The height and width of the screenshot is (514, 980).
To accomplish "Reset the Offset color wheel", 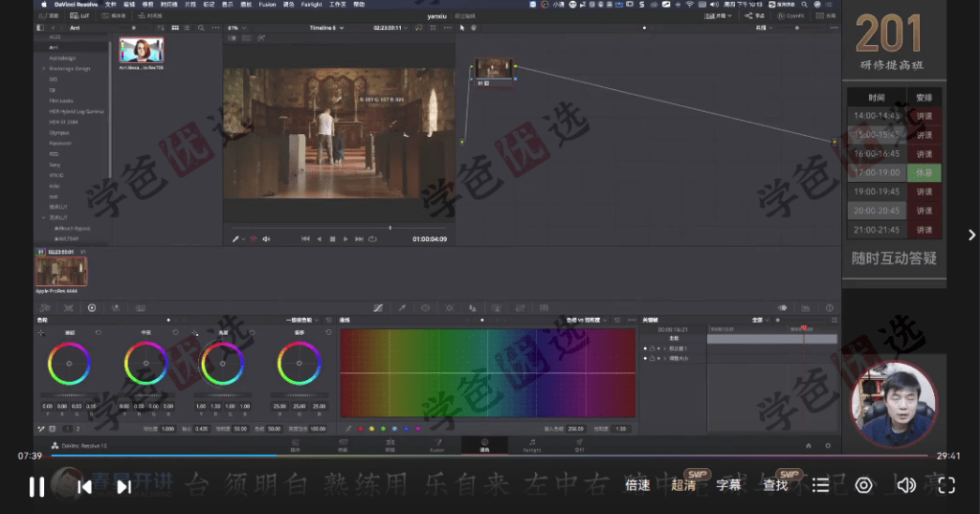I will pyautogui.click(x=329, y=333).
